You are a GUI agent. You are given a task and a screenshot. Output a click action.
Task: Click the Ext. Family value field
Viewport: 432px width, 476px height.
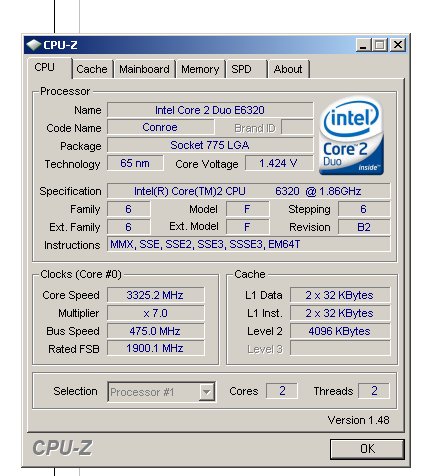129,227
